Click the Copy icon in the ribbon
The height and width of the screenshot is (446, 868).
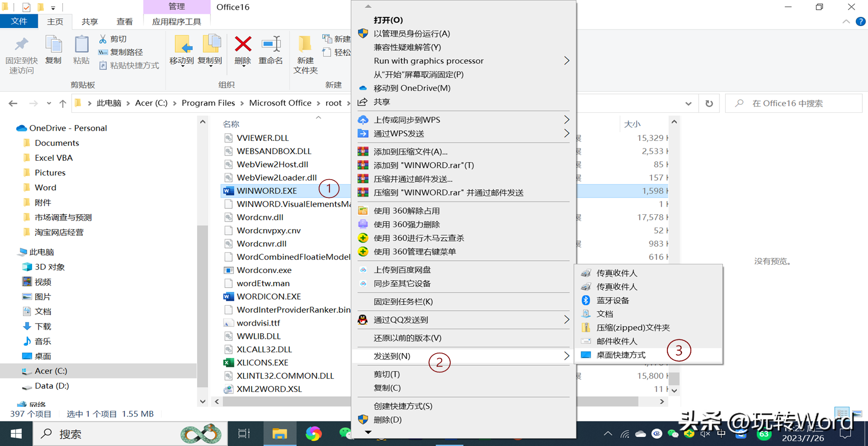[x=53, y=44]
